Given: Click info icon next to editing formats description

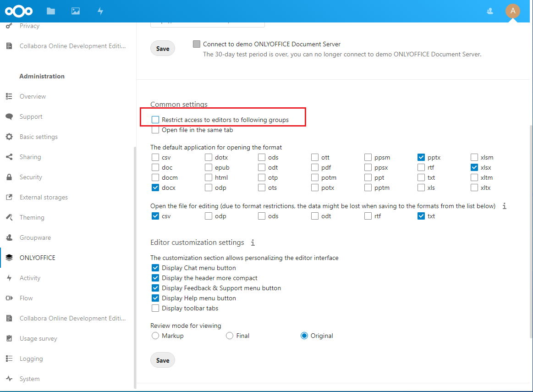Looking at the screenshot, I should [504, 206].
